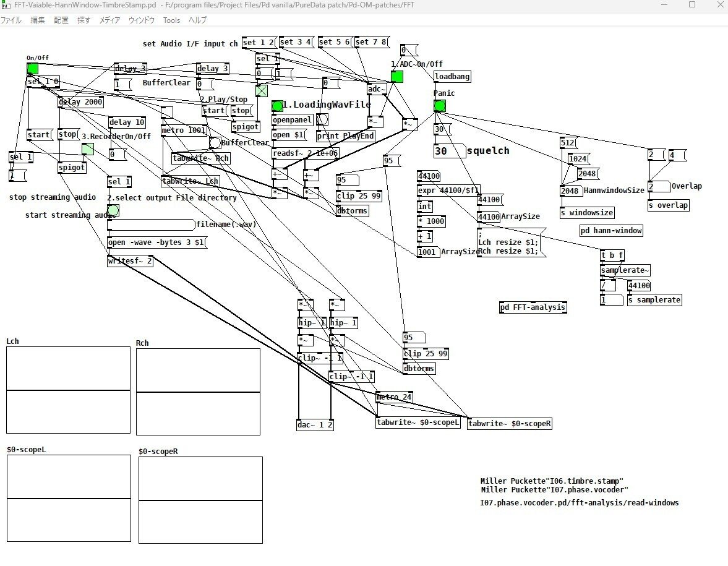The image size is (728, 566).
Task: Click the 1001 ArraySize number box
Action: [x=429, y=252]
